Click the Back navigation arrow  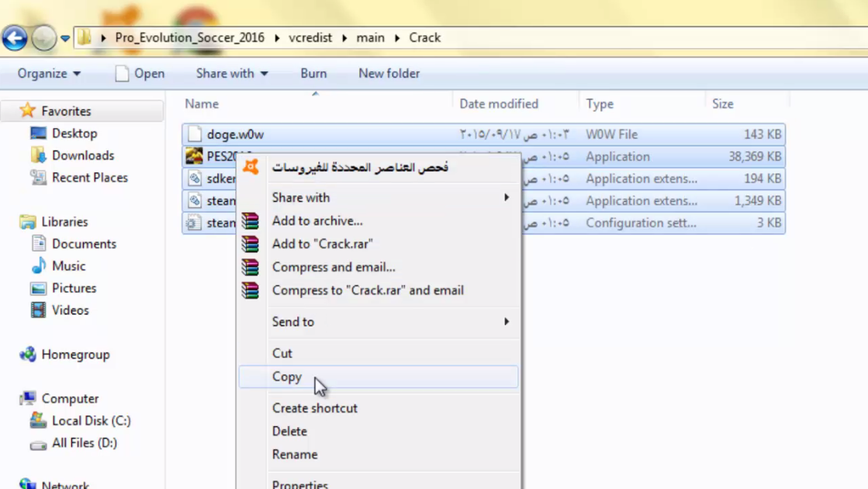click(15, 38)
